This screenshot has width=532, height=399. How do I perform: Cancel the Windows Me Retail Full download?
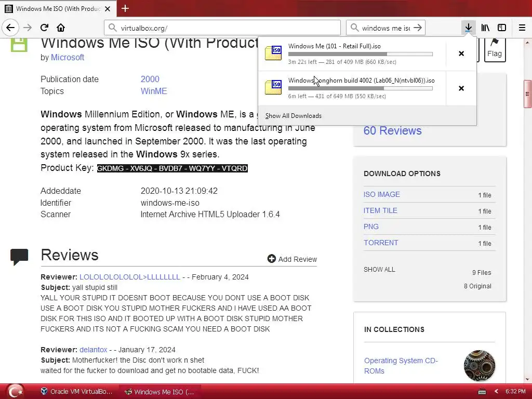[x=461, y=54]
